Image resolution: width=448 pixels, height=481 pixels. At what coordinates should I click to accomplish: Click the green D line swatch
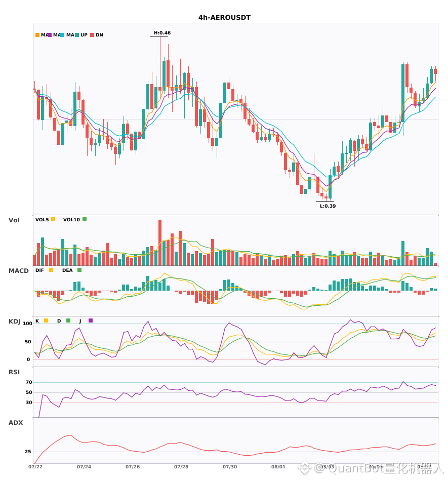point(68,320)
